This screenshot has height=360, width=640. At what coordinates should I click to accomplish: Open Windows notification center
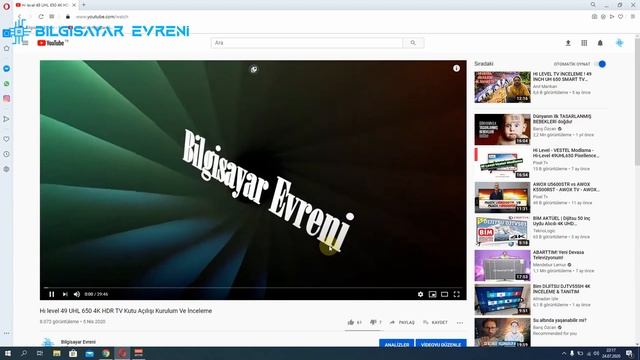(629, 353)
